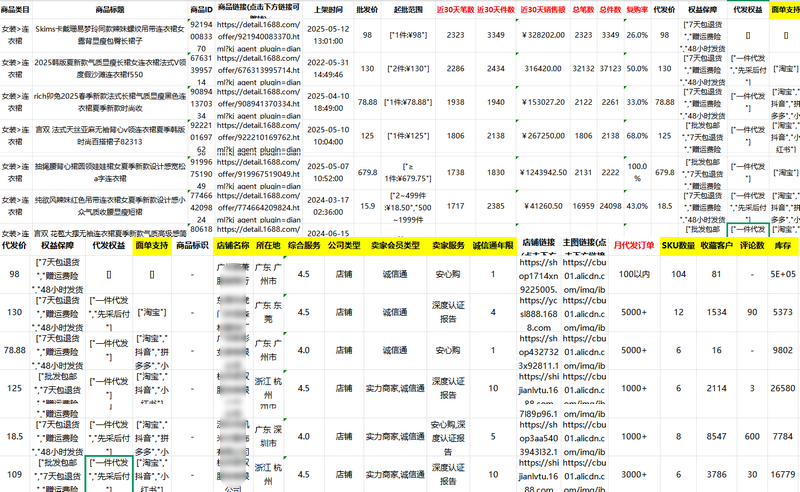Select the stock cell 26580
800x492 pixels.
783,389
